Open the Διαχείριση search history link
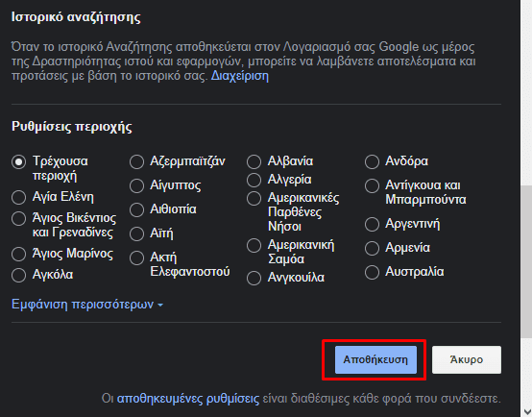532x417 pixels. (239, 76)
